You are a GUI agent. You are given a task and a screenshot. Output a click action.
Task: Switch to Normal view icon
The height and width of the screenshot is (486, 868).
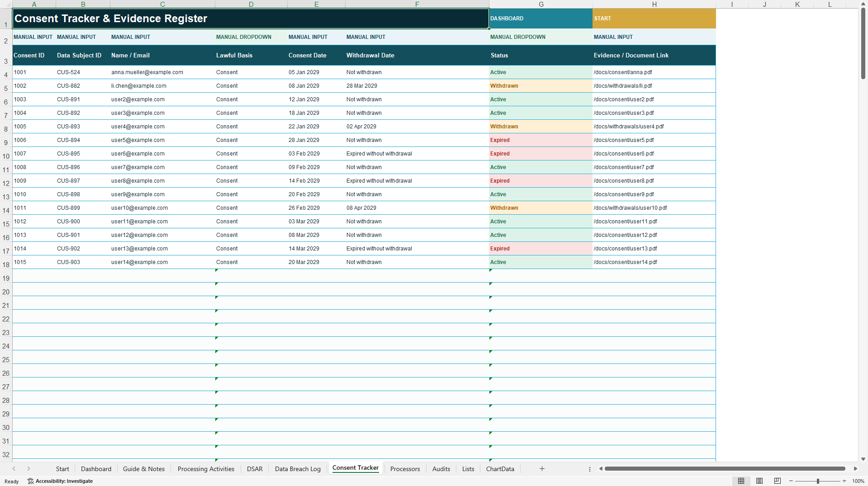[x=741, y=481]
